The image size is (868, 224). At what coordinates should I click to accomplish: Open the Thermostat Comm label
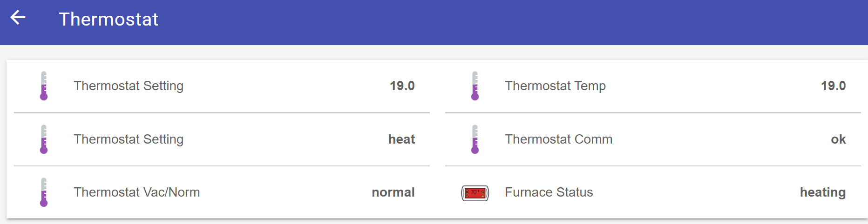click(558, 139)
